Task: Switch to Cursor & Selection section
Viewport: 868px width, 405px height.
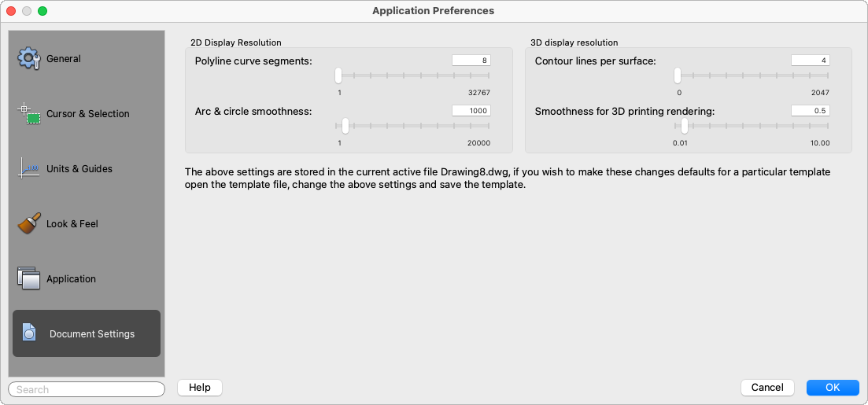Action: [x=87, y=114]
